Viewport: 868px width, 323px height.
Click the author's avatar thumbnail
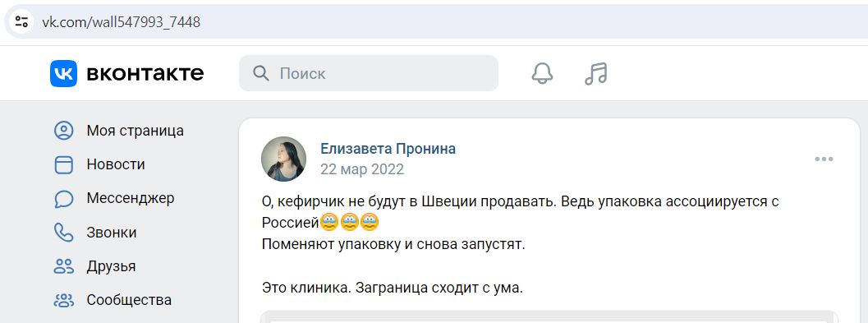(283, 159)
